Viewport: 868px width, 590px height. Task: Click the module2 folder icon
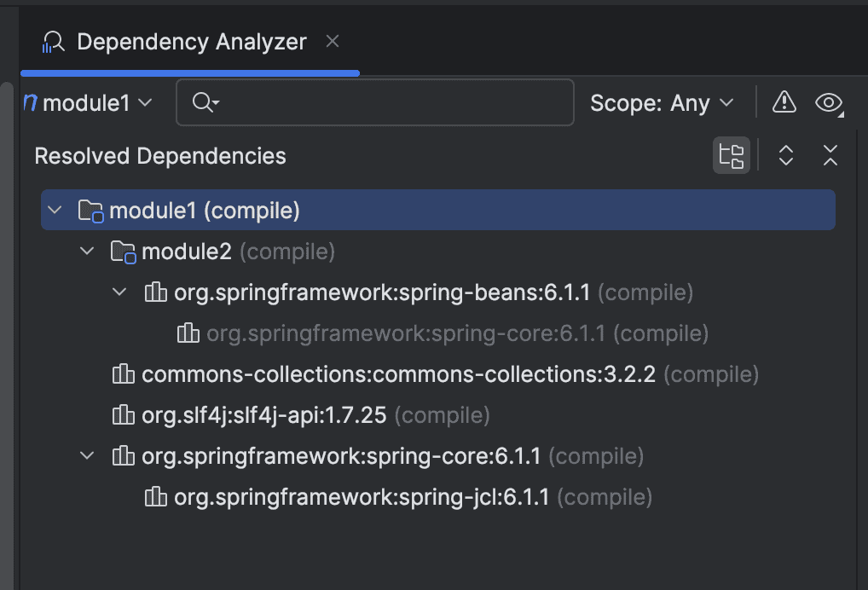point(124,252)
